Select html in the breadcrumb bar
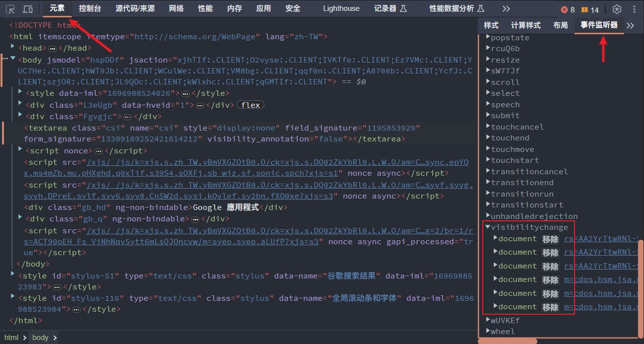644x344 pixels. 11,338
